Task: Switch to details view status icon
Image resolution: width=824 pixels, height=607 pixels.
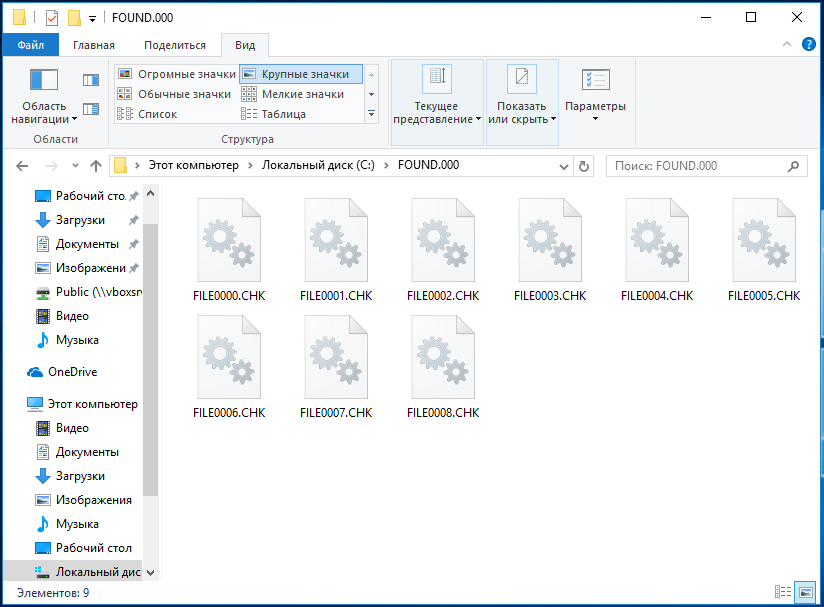Action: (x=783, y=592)
